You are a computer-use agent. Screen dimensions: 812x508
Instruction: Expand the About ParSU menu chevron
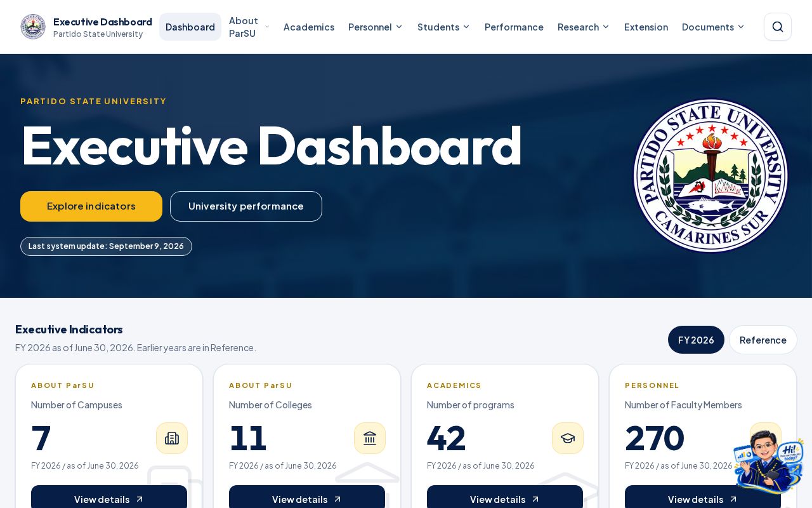(267, 27)
